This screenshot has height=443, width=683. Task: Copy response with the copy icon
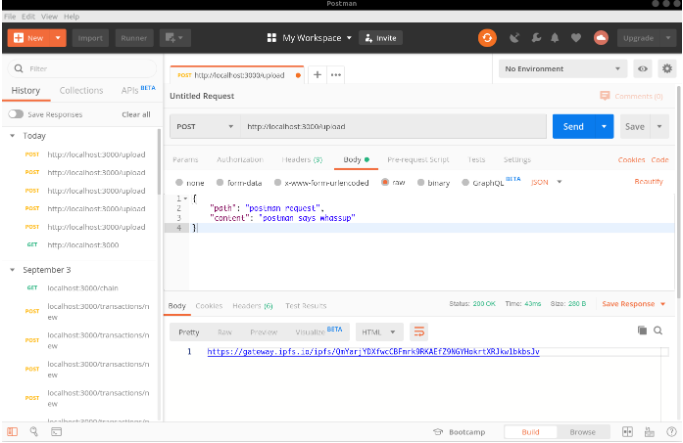642,331
